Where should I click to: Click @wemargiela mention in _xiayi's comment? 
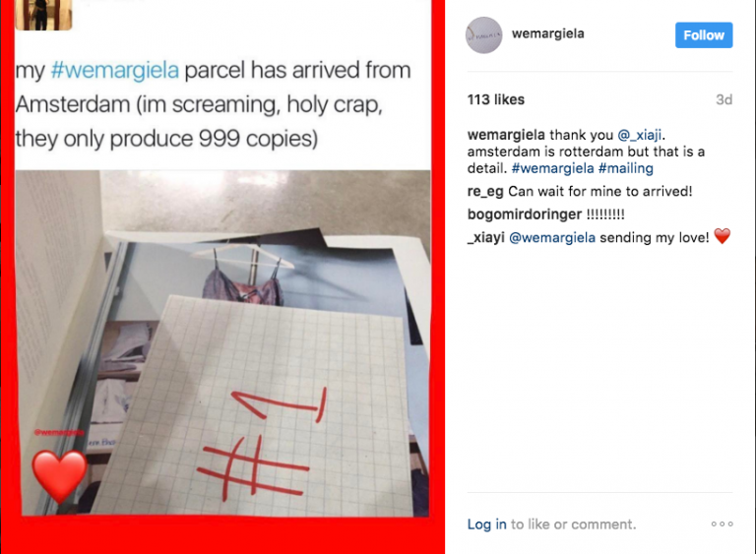(x=552, y=237)
